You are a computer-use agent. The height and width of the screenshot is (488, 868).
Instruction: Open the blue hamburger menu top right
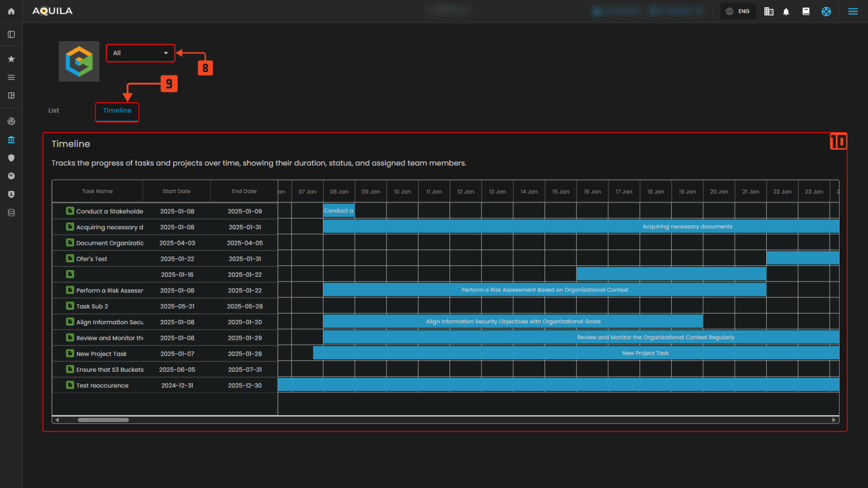click(x=853, y=11)
